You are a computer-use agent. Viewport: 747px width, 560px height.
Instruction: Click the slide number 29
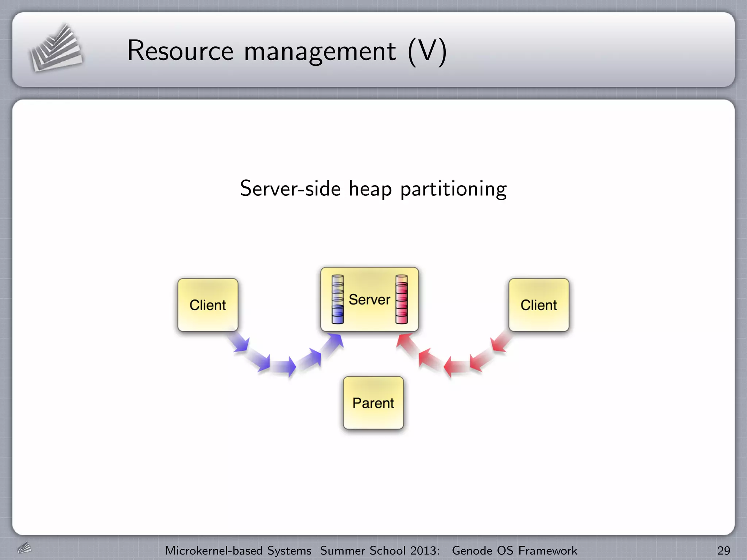pyautogui.click(x=724, y=550)
